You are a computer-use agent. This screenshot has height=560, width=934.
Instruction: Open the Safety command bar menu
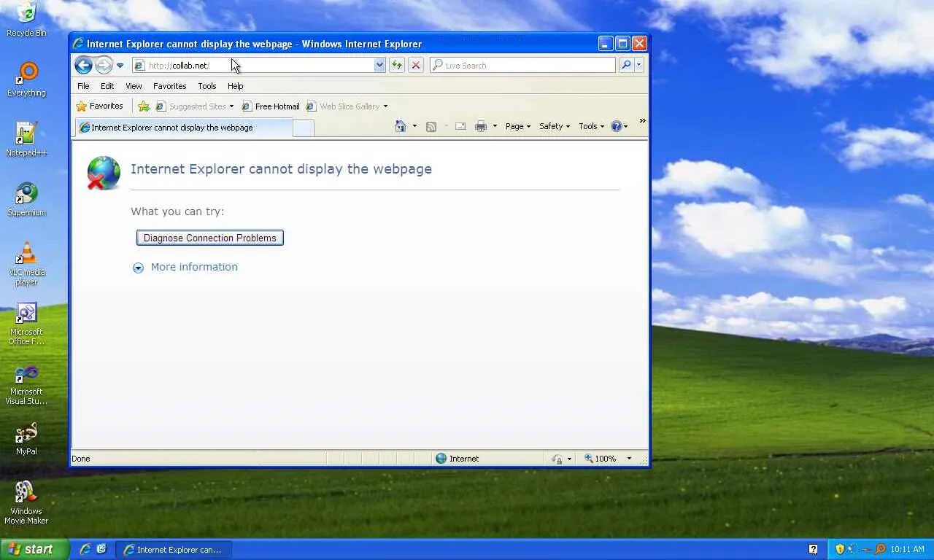point(555,126)
